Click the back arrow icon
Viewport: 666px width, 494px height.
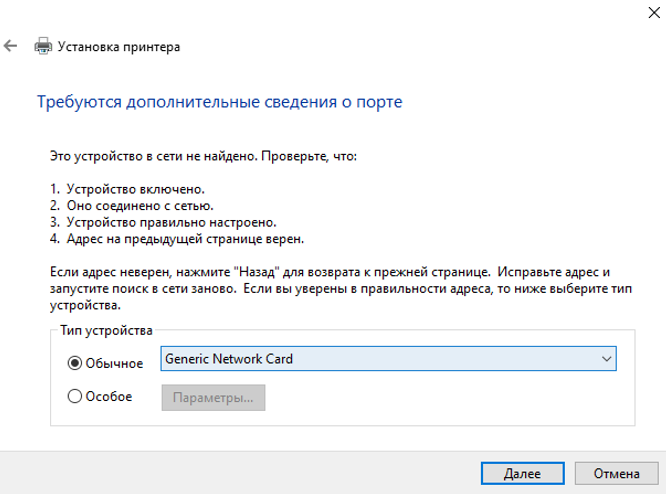(x=11, y=46)
